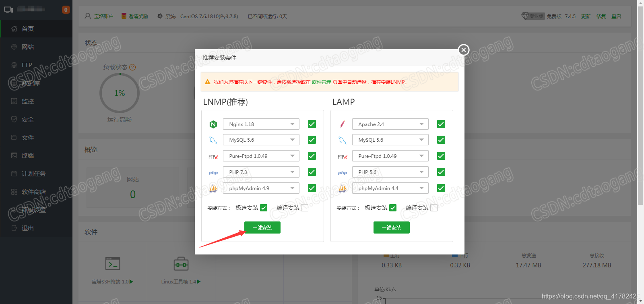Open the LNMP MySQL 5.6 dropdown
Screen dimensions: 644x304
[261, 140]
